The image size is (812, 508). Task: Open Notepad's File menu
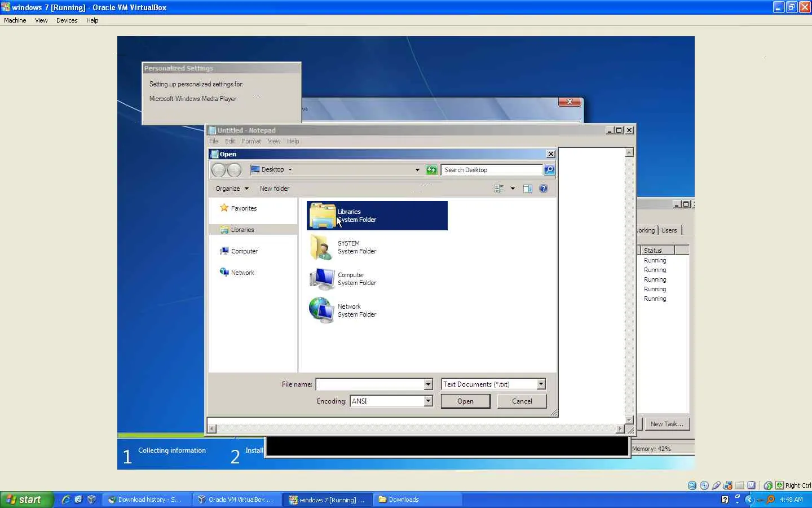coord(214,141)
